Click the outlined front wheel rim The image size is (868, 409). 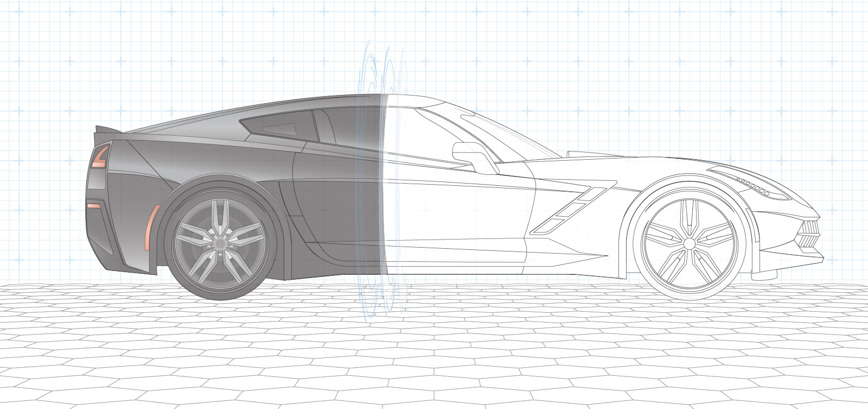[x=688, y=243]
